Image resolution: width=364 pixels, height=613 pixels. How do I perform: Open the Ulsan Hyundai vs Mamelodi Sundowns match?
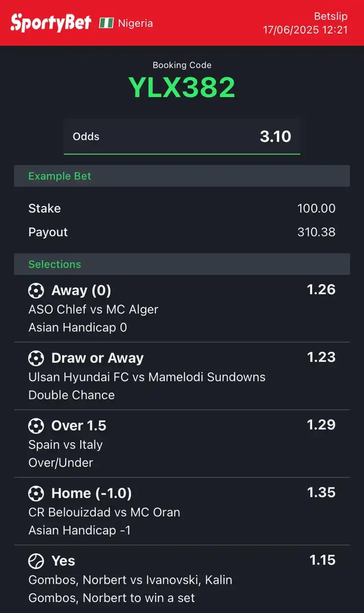[x=147, y=377]
